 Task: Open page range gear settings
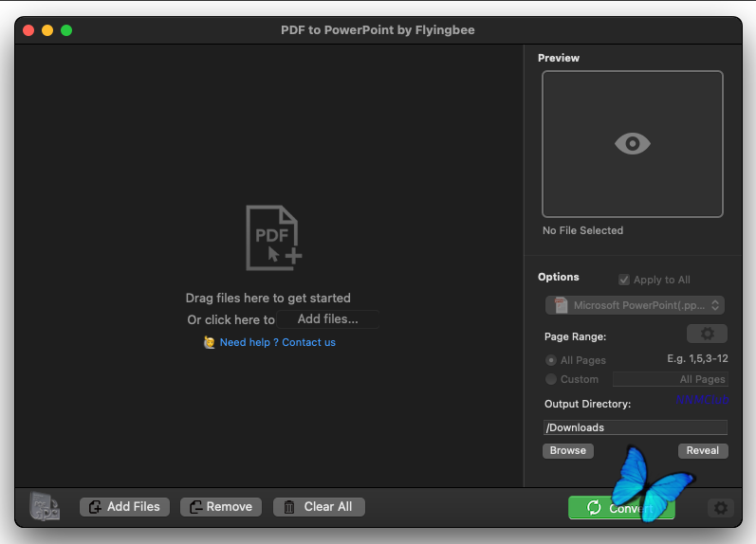click(707, 334)
